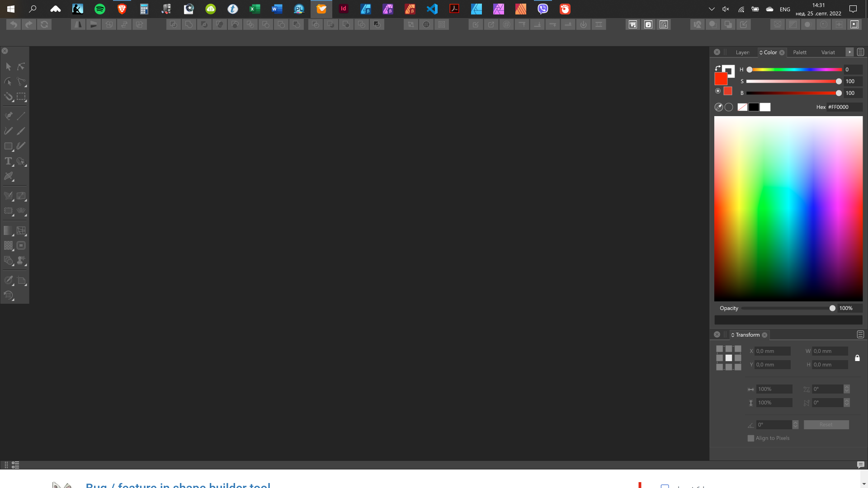Toggle the lock aspect ratio icon
868x488 pixels.
click(857, 358)
